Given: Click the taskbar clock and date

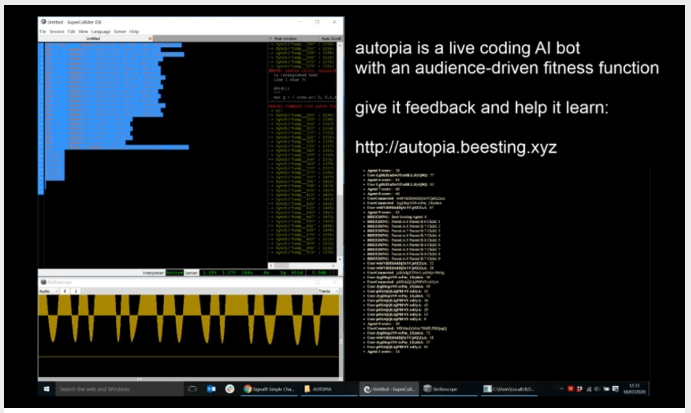Looking at the screenshot, I should 634,389.
